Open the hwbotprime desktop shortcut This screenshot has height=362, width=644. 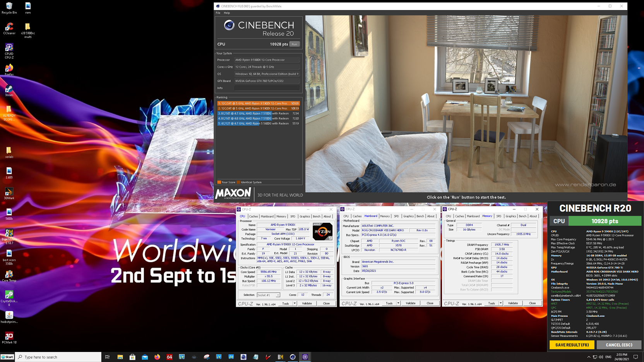tap(9, 318)
